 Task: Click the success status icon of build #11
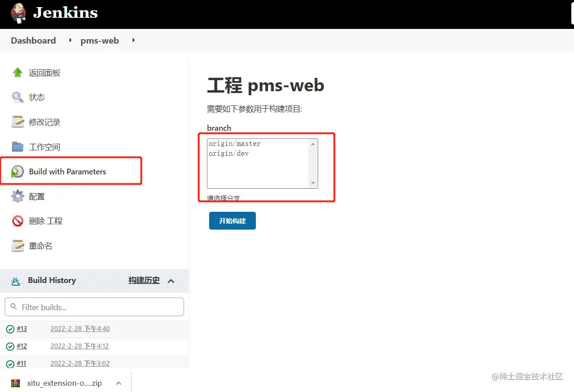click(x=10, y=364)
